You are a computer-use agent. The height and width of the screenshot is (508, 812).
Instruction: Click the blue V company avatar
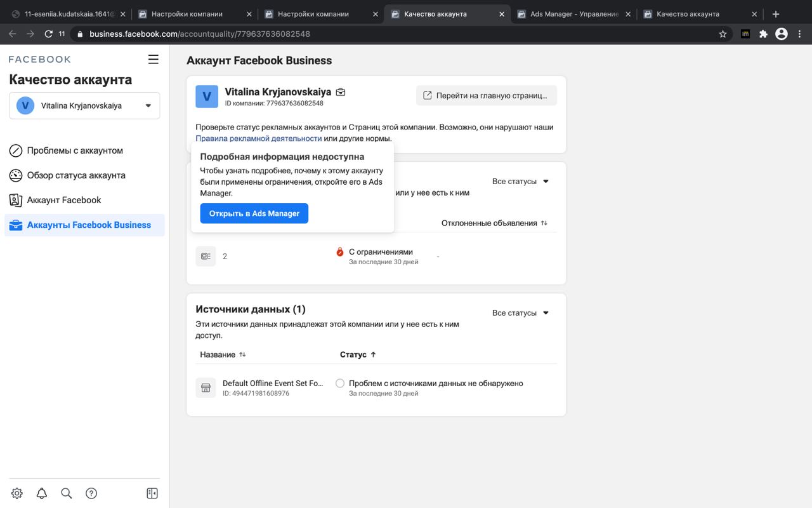pyautogui.click(x=207, y=97)
